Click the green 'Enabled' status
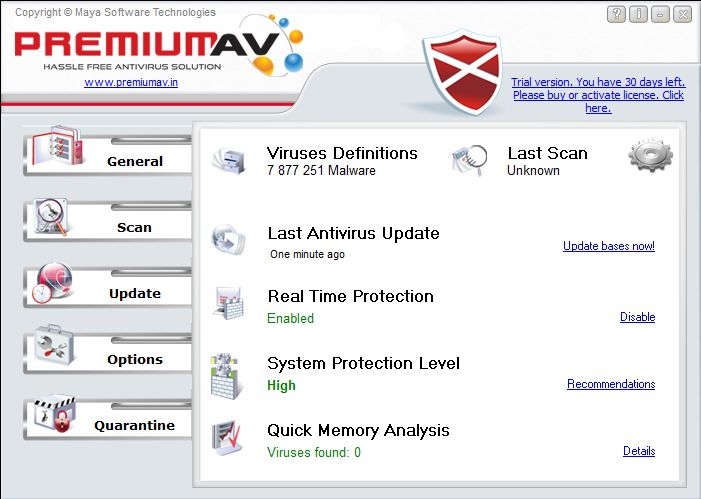This screenshot has height=499, width=701. [291, 318]
